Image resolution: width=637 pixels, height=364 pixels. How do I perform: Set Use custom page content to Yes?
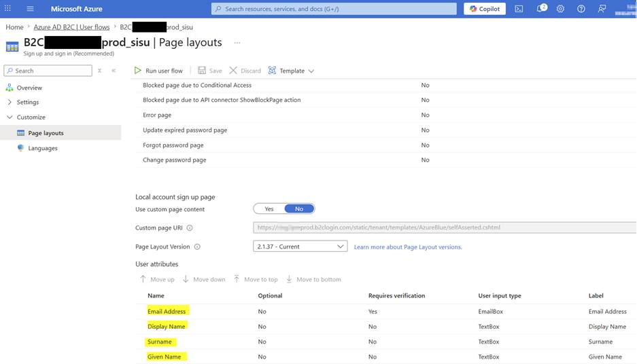coord(269,209)
